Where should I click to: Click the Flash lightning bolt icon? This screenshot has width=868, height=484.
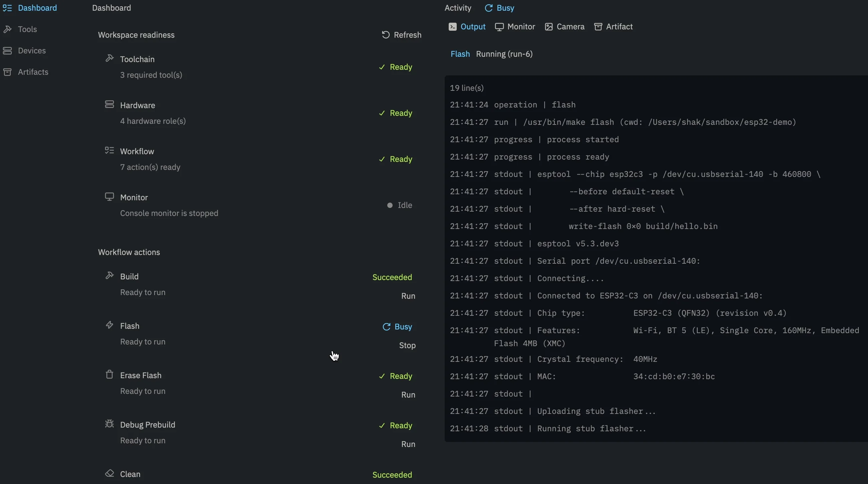point(110,325)
